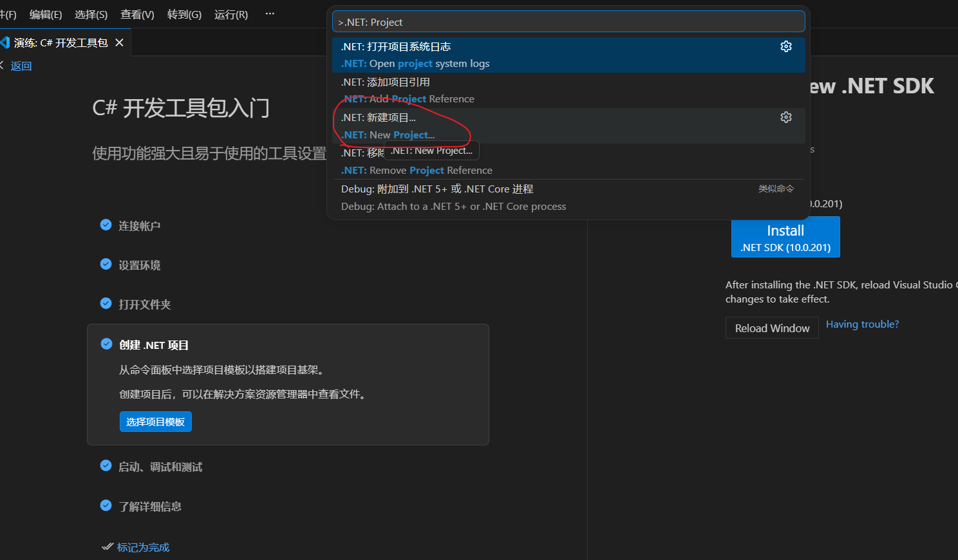Toggle the 了解详细信息 step checkmark
Viewport: 958px width, 560px height.
coord(106,505)
